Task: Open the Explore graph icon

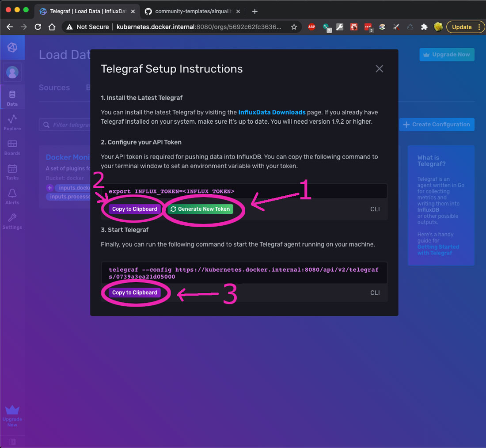Action: 12,122
